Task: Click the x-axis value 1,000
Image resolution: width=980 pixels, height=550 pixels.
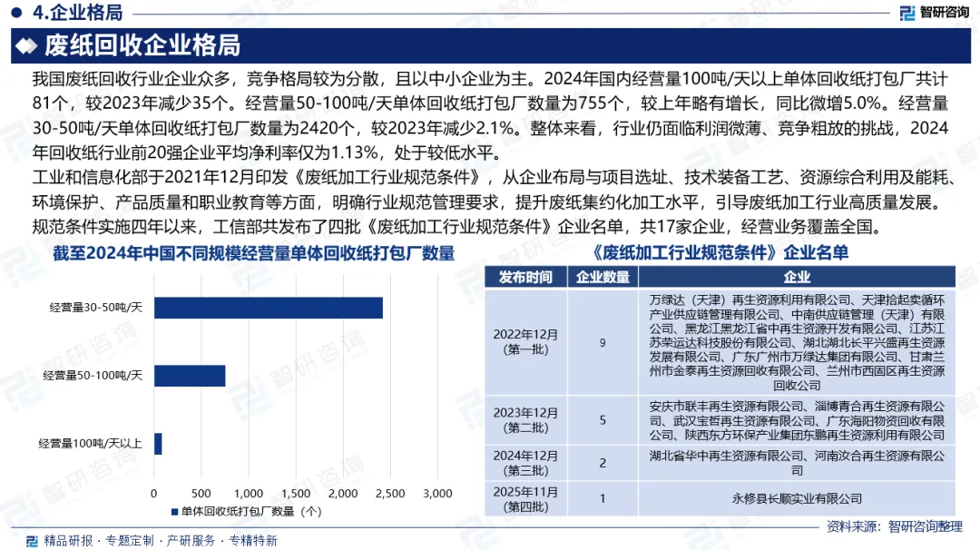Action: [249, 493]
